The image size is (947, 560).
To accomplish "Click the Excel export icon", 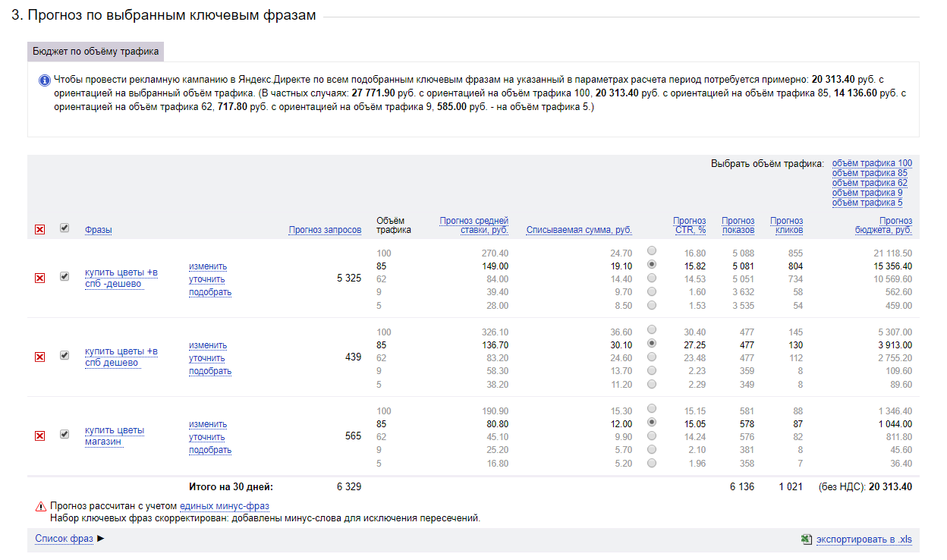I will coord(806,540).
